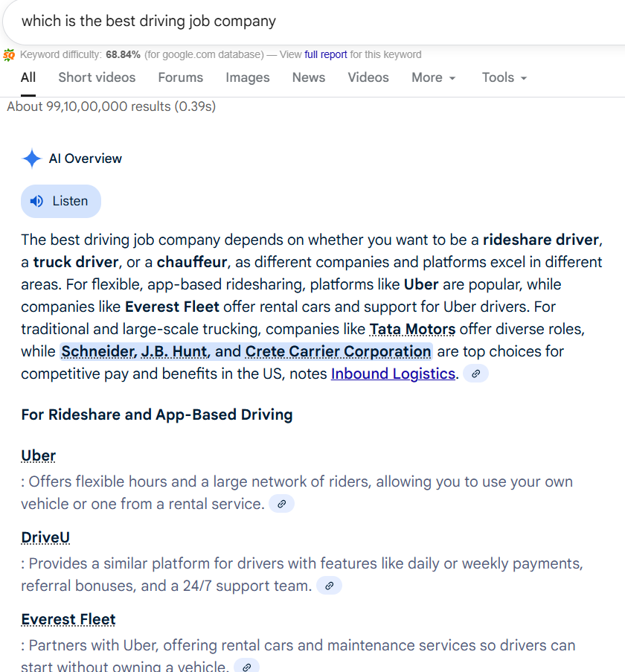Follow the Inbound Logistics link
The width and height of the screenshot is (625, 672).
pyautogui.click(x=393, y=374)
